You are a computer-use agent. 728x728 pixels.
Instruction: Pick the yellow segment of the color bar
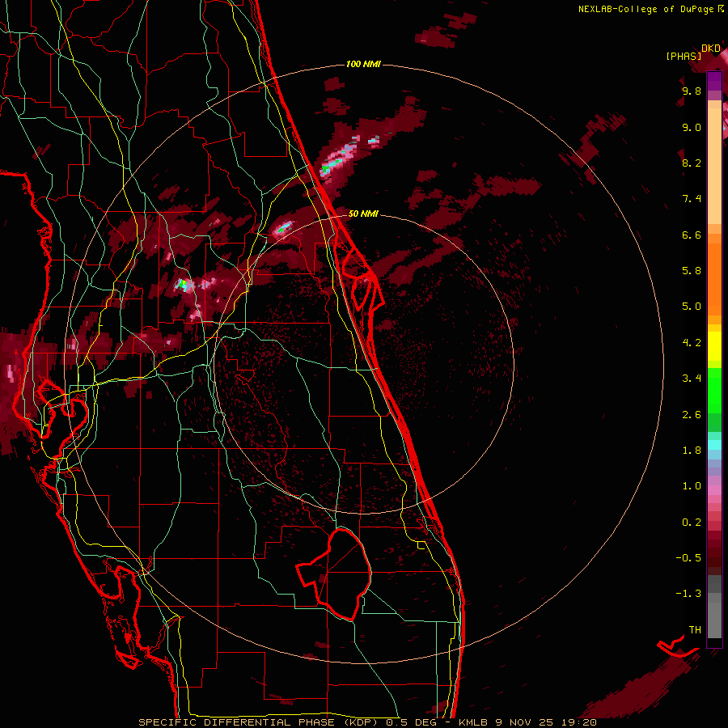pos(714,346)
